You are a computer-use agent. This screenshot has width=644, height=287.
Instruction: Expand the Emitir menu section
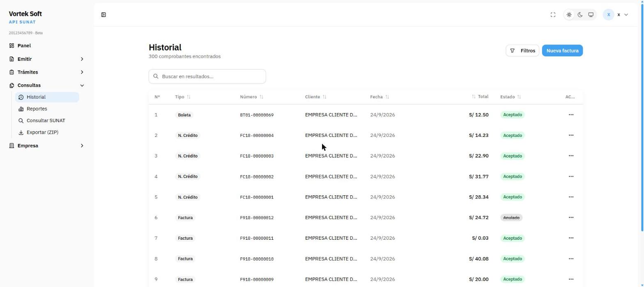click(46, 59)
